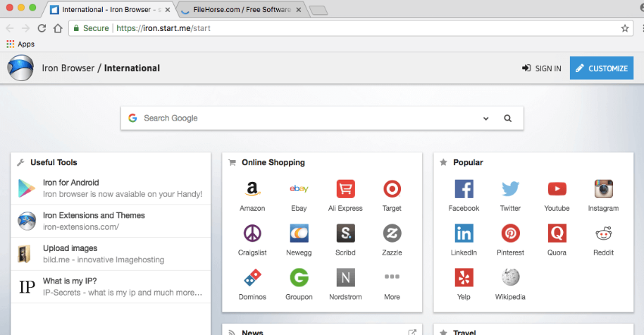Open the Youtube icon
This screenshot has width=644, height=335.
[x=557, y=189]
